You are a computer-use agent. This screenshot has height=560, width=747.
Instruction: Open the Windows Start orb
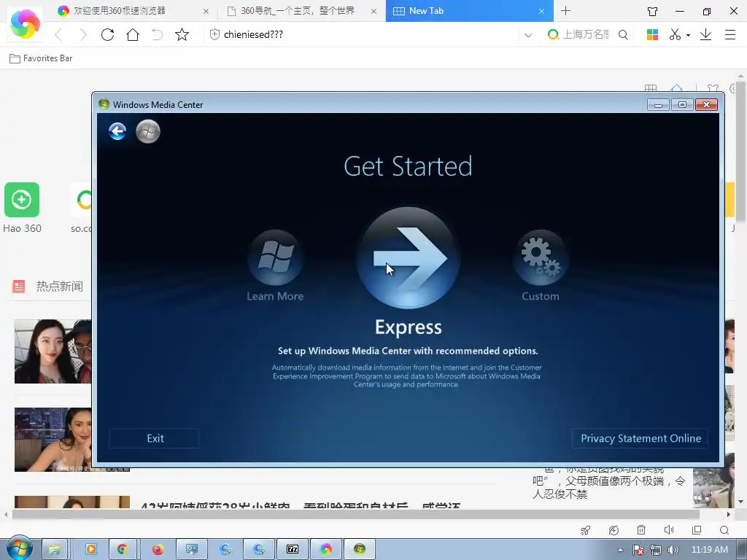[20, 548]
